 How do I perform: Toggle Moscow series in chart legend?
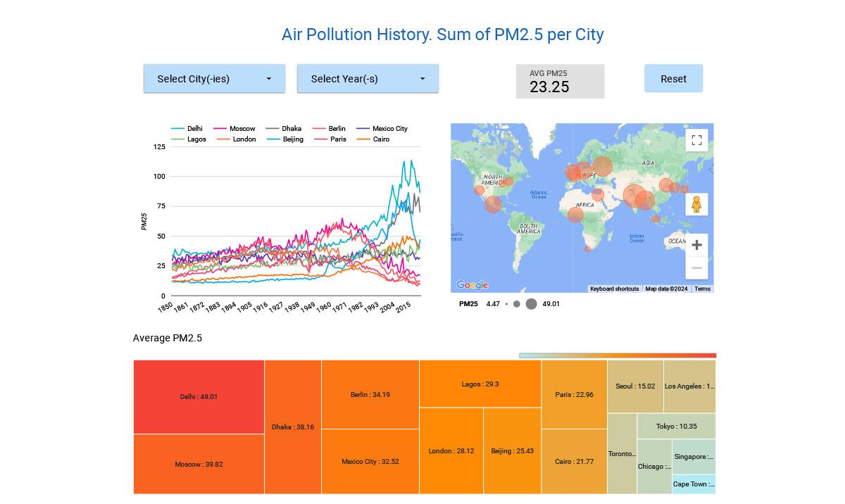[x=234, y=129]
